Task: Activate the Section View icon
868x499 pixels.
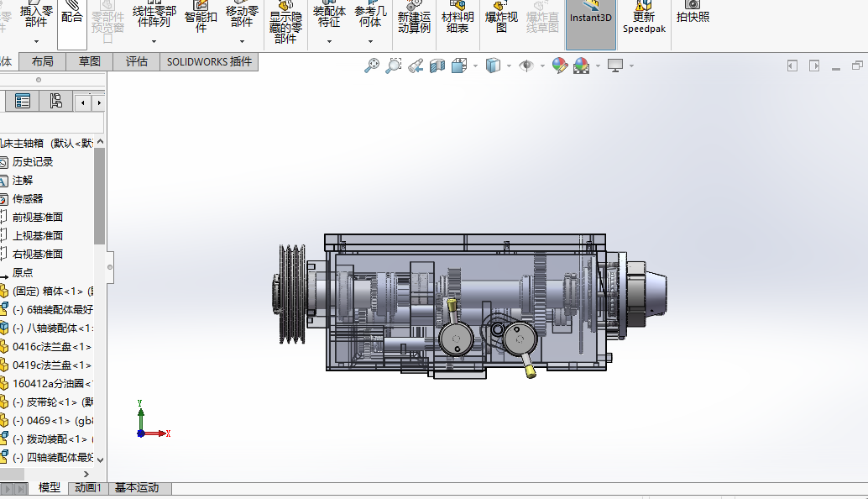Action: pos(437,66)
